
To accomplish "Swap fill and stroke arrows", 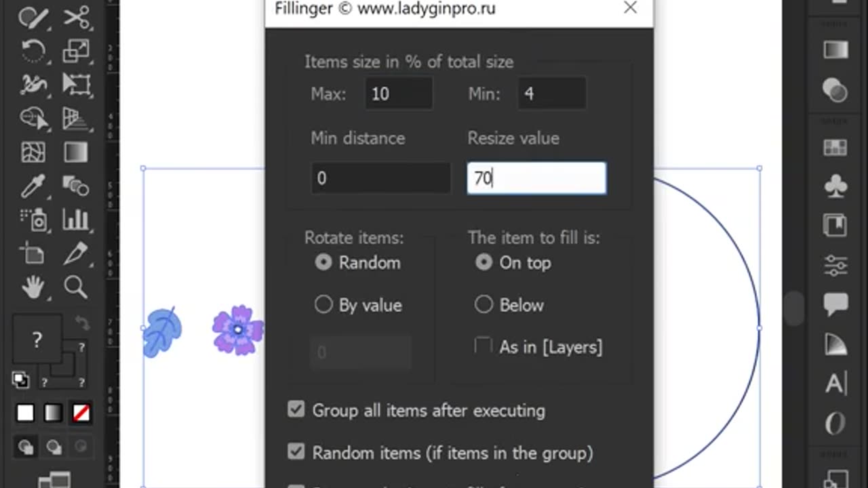I will click(x=81, y=323).
